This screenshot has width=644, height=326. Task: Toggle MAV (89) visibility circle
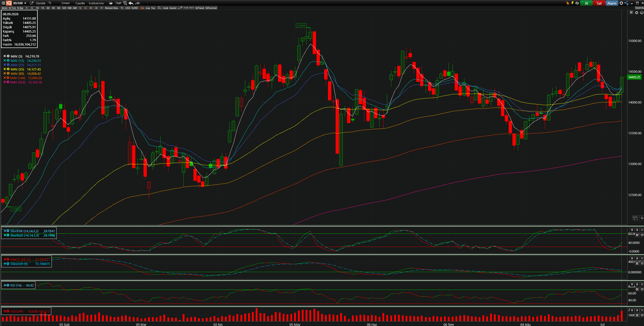(x=8, y=73)
